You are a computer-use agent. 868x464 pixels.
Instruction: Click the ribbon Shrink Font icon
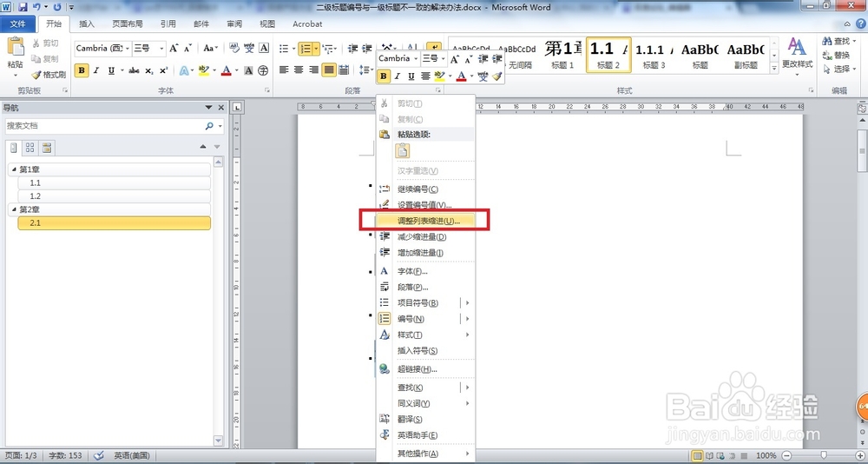point(188,49)
